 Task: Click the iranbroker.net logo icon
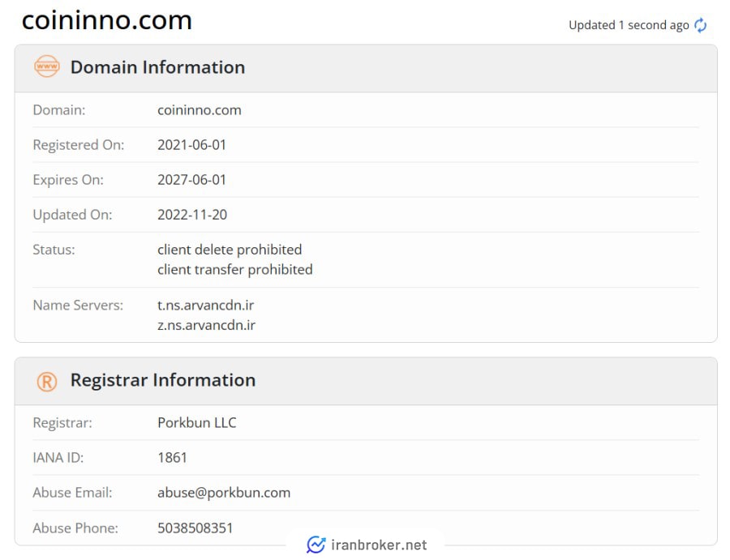316,544
